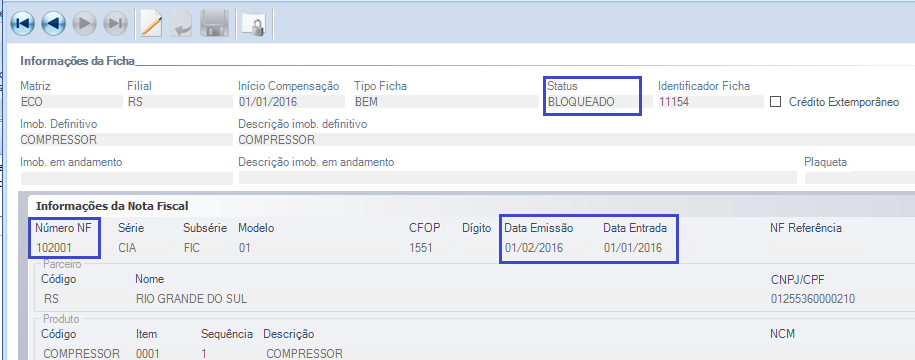
Task: Click the Informações da Nota Fiscal header
Action: pos(112,205)
